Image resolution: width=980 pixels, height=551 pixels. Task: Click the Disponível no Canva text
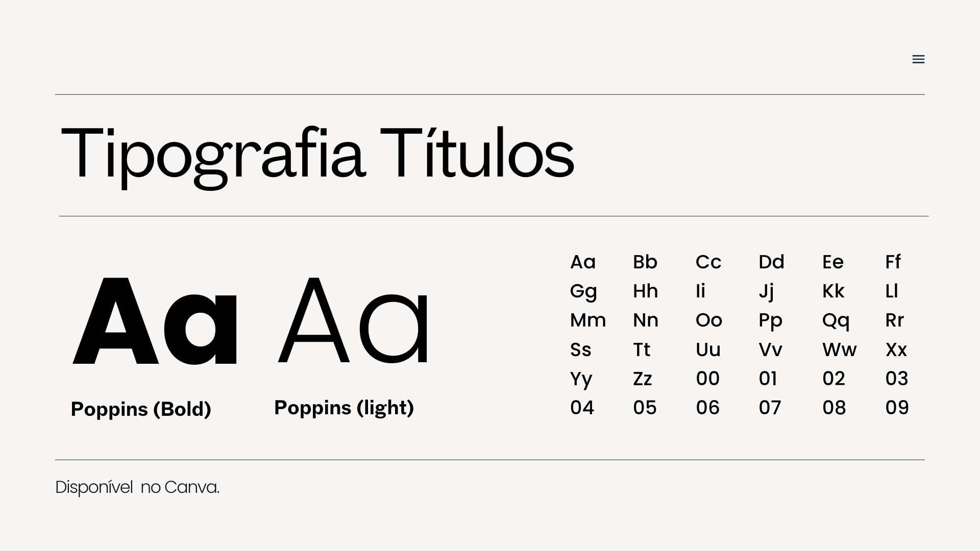tap(137, 487)
